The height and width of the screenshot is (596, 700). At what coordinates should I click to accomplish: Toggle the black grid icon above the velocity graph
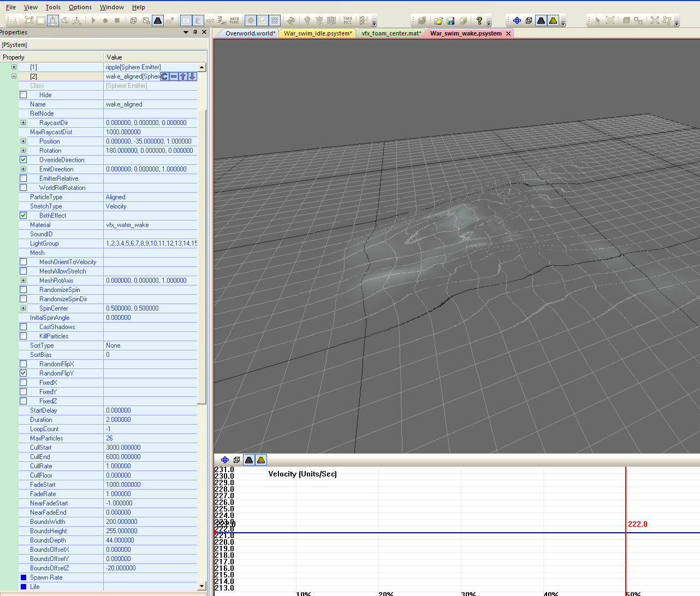coord(249,460)
